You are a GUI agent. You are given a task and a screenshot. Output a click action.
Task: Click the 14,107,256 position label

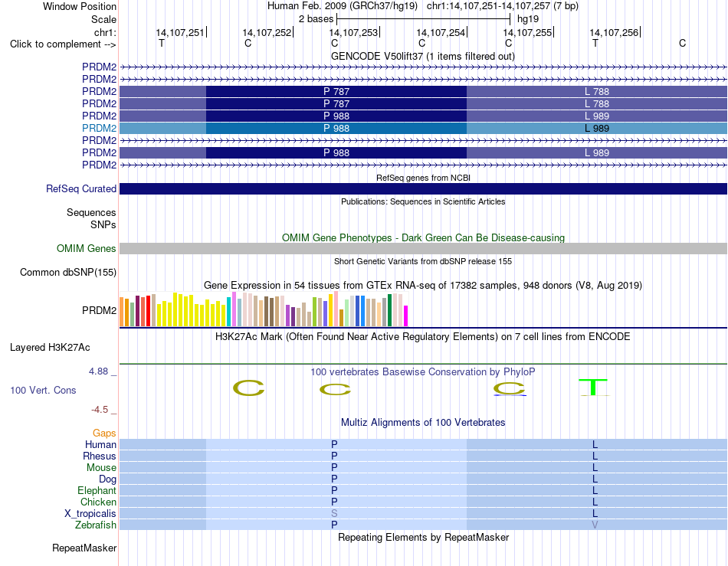[615, 32]
